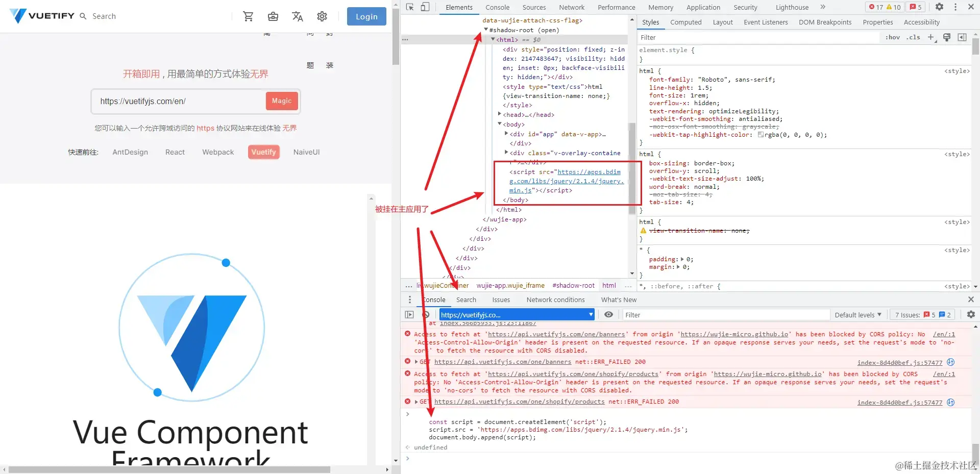Toggle the :hov element state button
980x474 pixels.
(893, 37)
